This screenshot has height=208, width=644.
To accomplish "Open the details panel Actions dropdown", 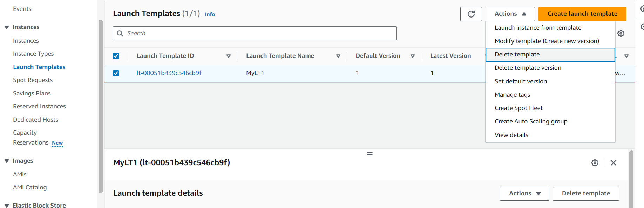I will [x=524, y=194].
